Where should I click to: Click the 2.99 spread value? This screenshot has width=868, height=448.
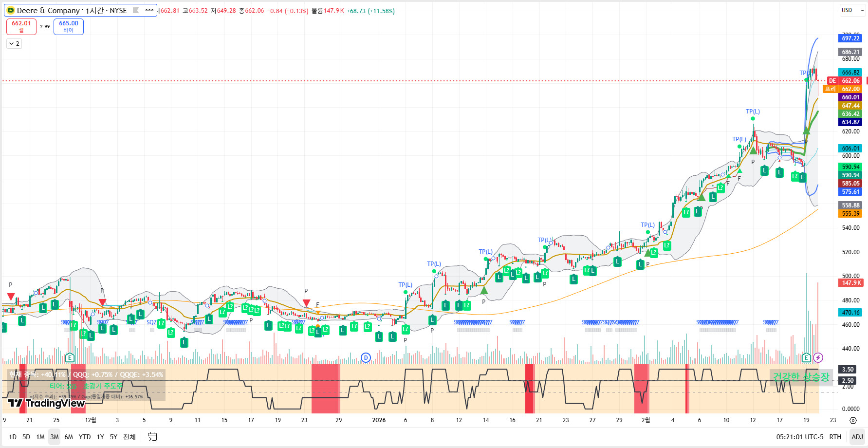[x=45, y=27]
